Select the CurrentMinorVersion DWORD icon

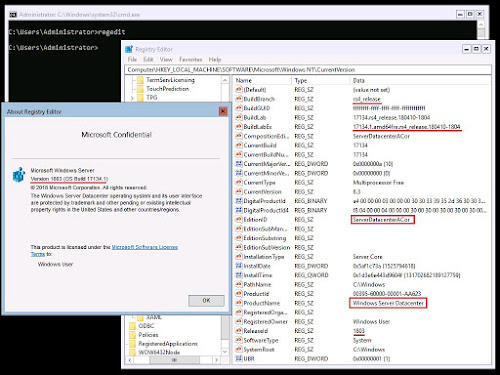[239, 173]
